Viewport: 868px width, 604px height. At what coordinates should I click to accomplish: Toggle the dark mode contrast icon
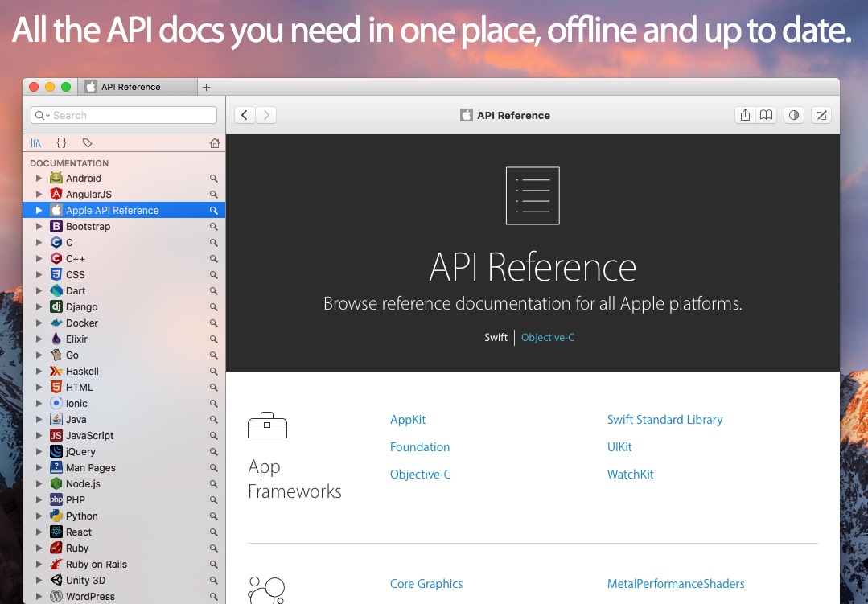(x=794, y=115)
